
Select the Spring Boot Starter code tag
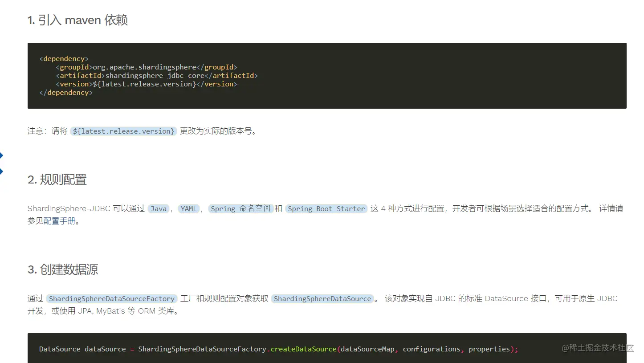(x=326, y=208)
